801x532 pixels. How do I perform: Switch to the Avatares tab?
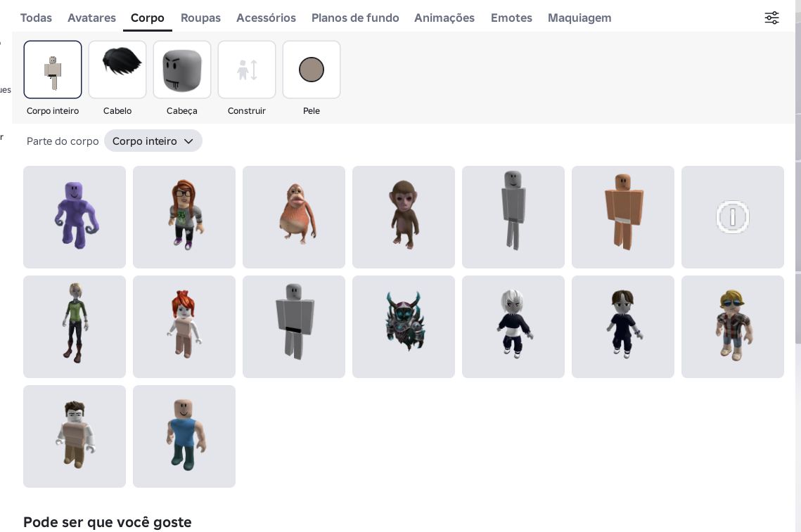click(x=92, y=18)
